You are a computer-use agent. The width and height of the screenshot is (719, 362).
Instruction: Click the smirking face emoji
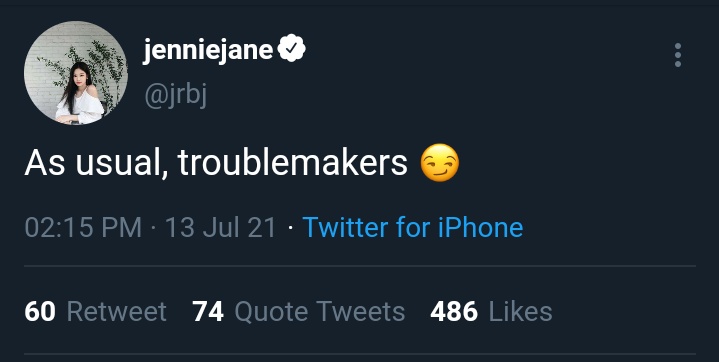[440, 163]
